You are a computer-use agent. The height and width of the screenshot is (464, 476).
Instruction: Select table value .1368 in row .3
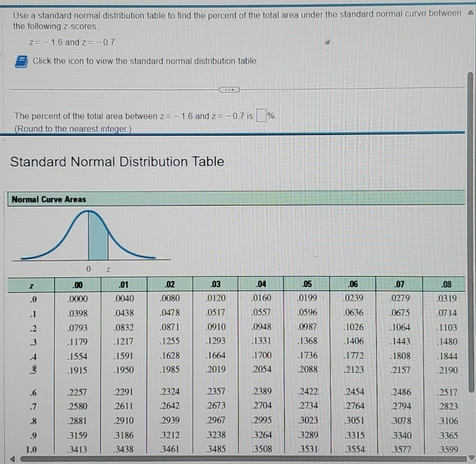pos(307,340)
